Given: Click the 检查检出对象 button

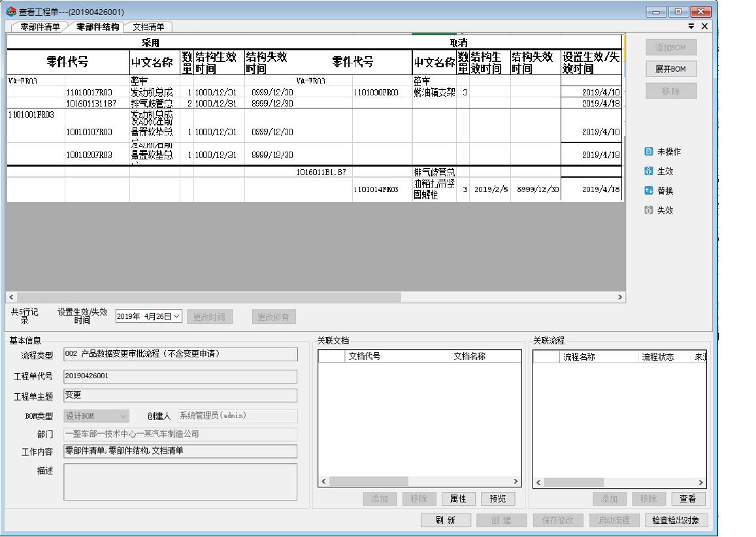Looking at the screenshot, I should click(676, 520).
